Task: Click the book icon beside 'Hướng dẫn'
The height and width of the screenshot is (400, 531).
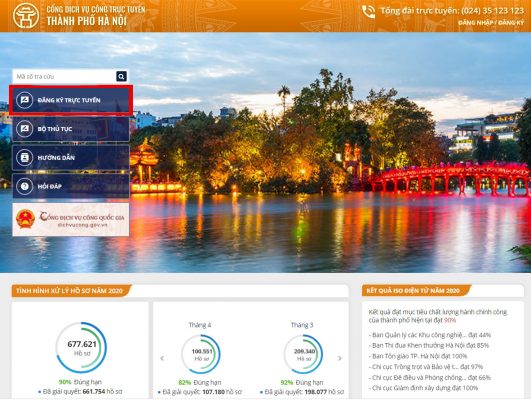Action: pos(25,157)
